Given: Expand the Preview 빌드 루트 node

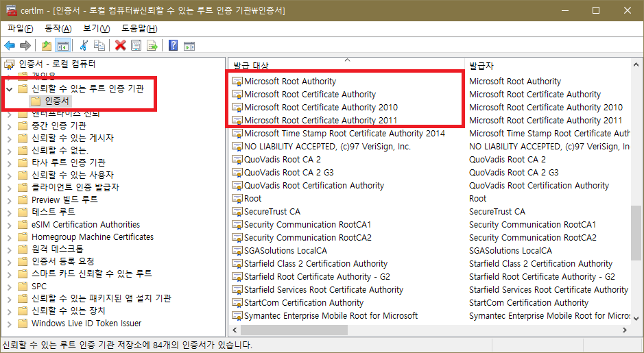Looking at the screenshot, I should coord(9,200).
